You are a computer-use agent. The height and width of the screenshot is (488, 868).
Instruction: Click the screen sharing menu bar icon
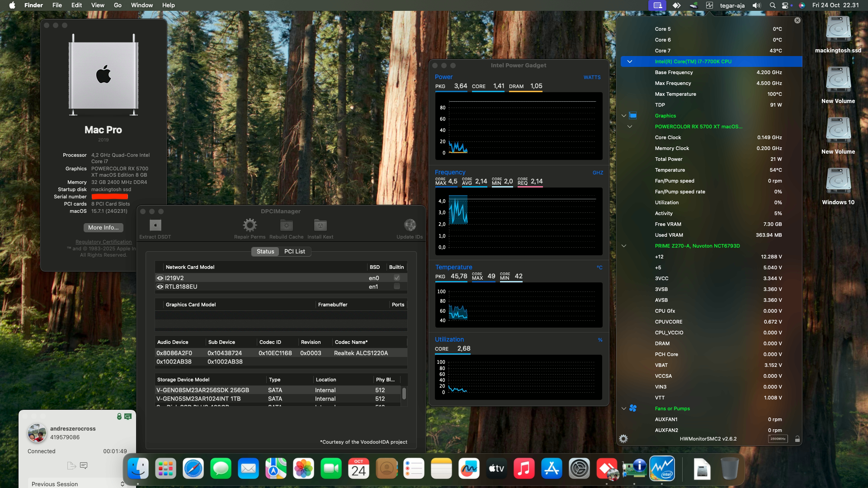tap(658, 5)
